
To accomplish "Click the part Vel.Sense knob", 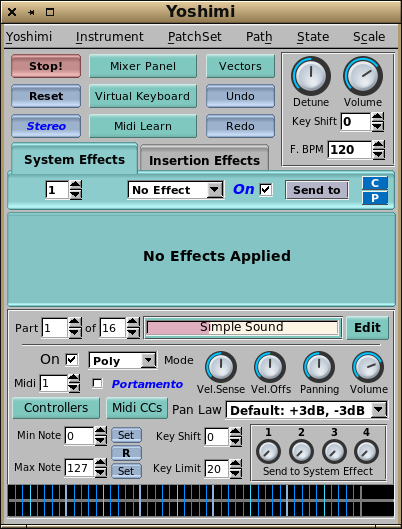I will click(x=221, y=367).
